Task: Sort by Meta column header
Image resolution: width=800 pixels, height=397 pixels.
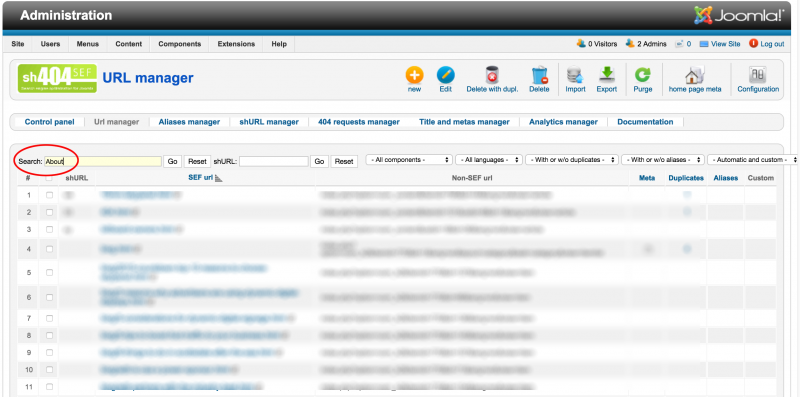Action: (x=647, y=178)
